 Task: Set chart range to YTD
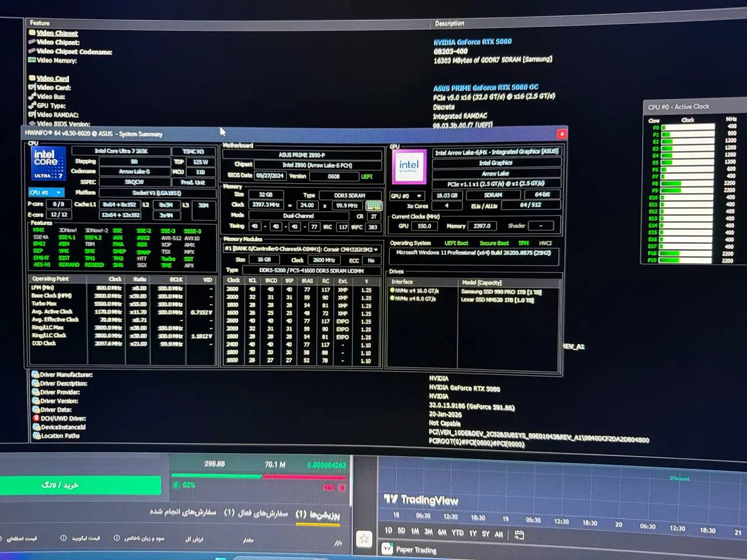coord(458,533)
